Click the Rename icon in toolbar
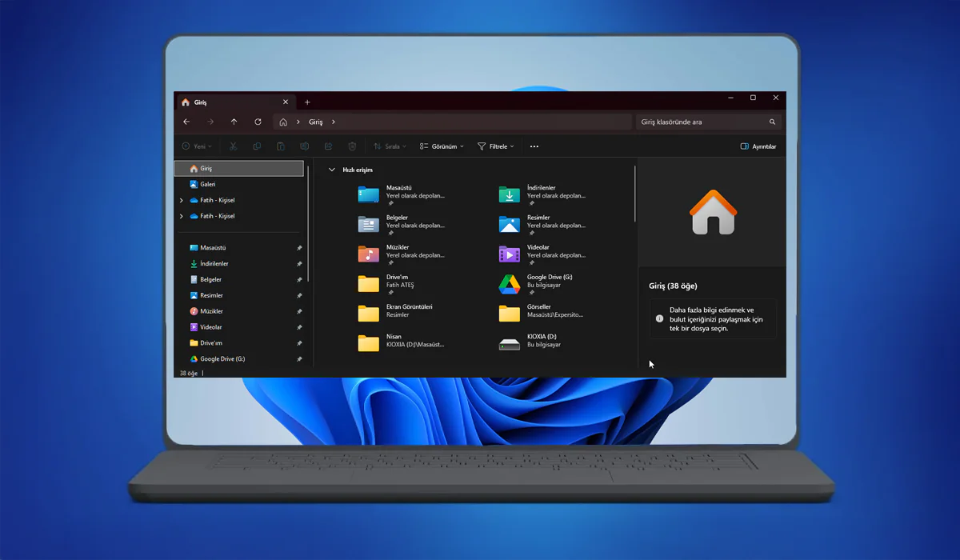Screen dimensions: 960x560 point(304,146)
